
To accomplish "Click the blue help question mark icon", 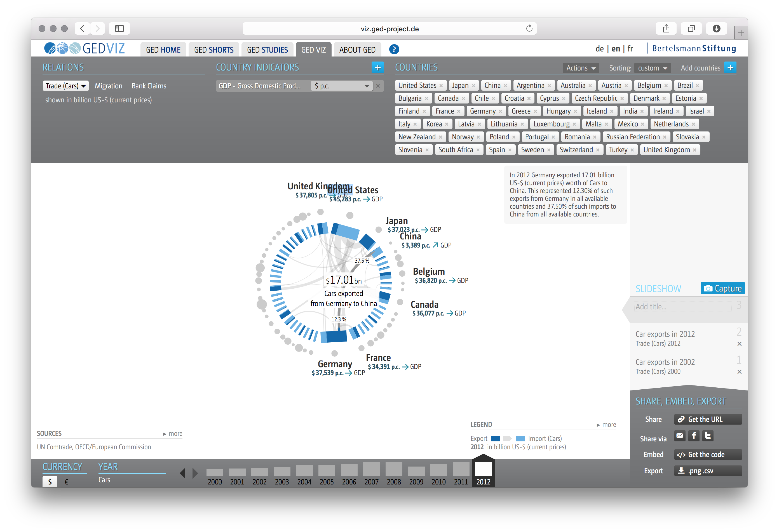I will tap(394, 50).
